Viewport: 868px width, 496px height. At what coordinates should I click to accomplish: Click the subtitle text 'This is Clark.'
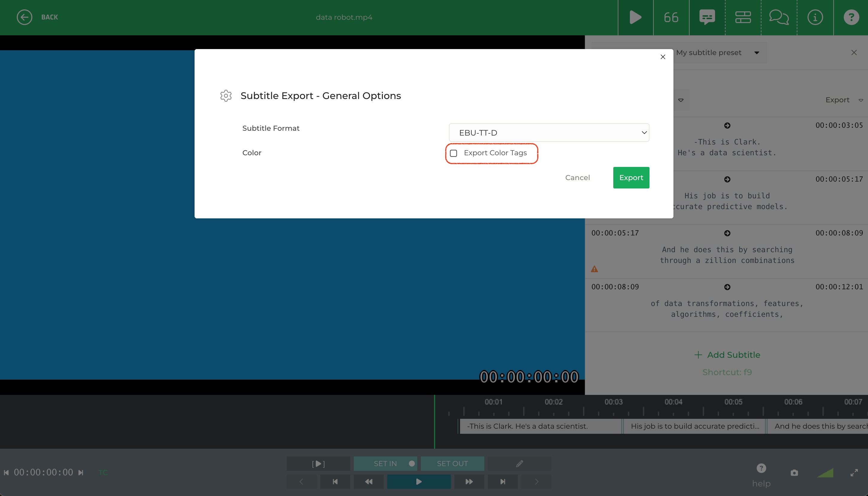(x=727, y=142)
